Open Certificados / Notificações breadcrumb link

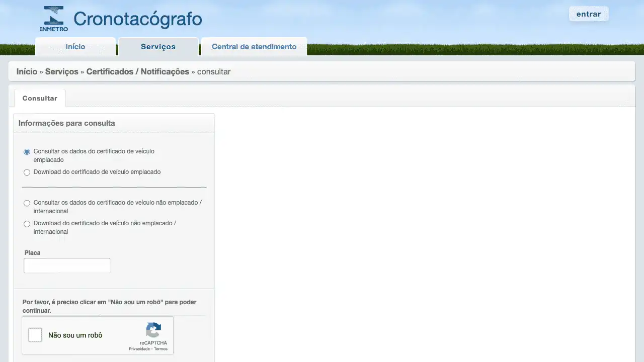pyautogui.click(x=137, y=71)
